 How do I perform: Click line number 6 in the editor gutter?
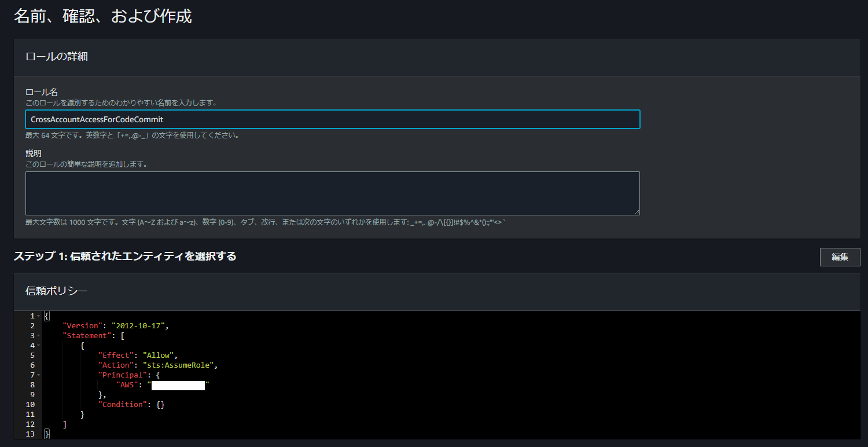(32, 365)
